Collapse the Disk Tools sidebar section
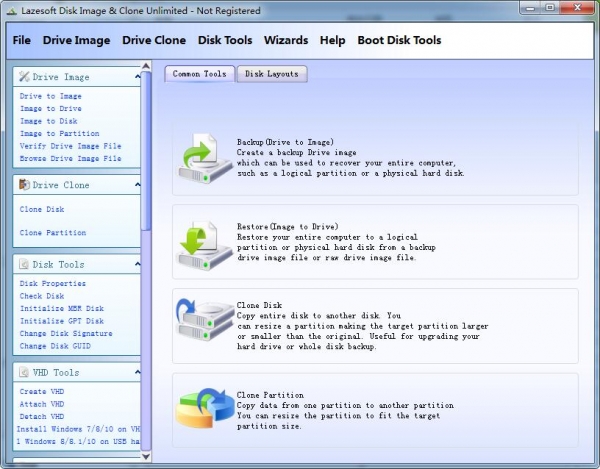Image resolution: width=600 pixels, height=469 pixels. click(132, 265)
